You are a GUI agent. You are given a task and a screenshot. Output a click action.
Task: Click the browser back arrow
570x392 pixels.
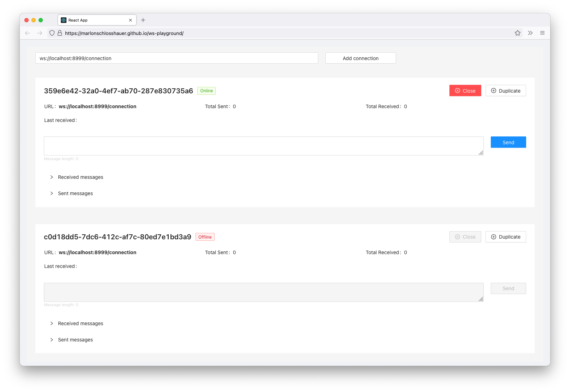click(28, 33)
